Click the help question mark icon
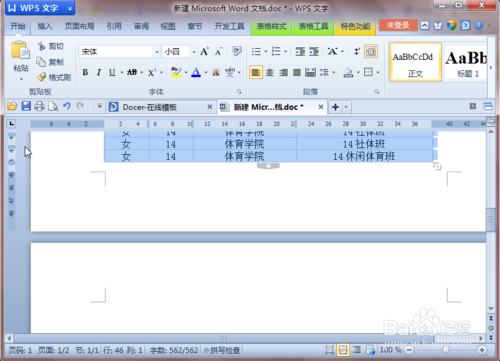Viewport: 500px width, 361px height. point(479,25)
